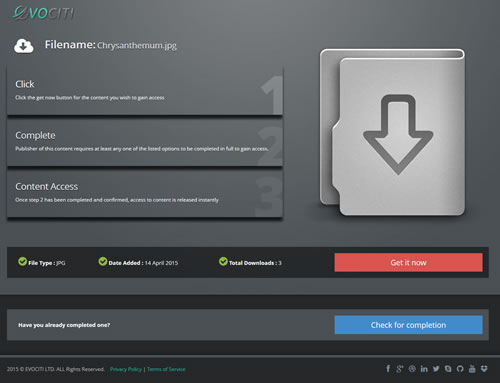Screen dimensions: 500x383
Task: Open the Dropbox icon in footer
Action: click(x=484, y=369)
